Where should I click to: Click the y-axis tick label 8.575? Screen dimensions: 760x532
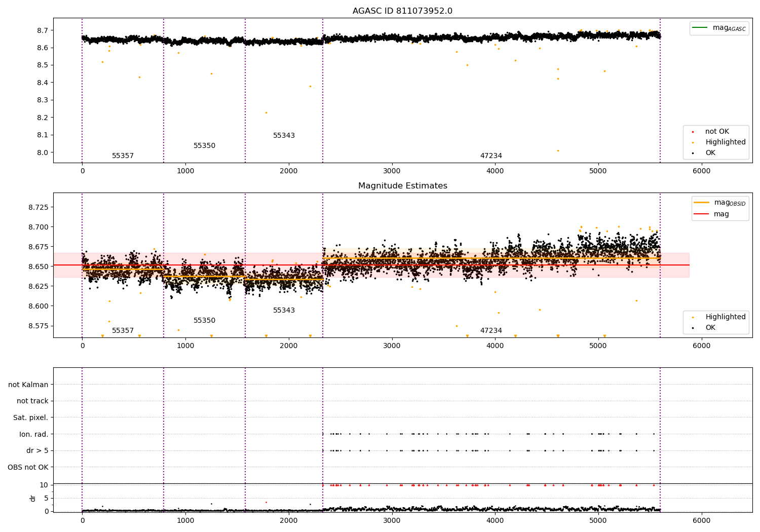39,326
